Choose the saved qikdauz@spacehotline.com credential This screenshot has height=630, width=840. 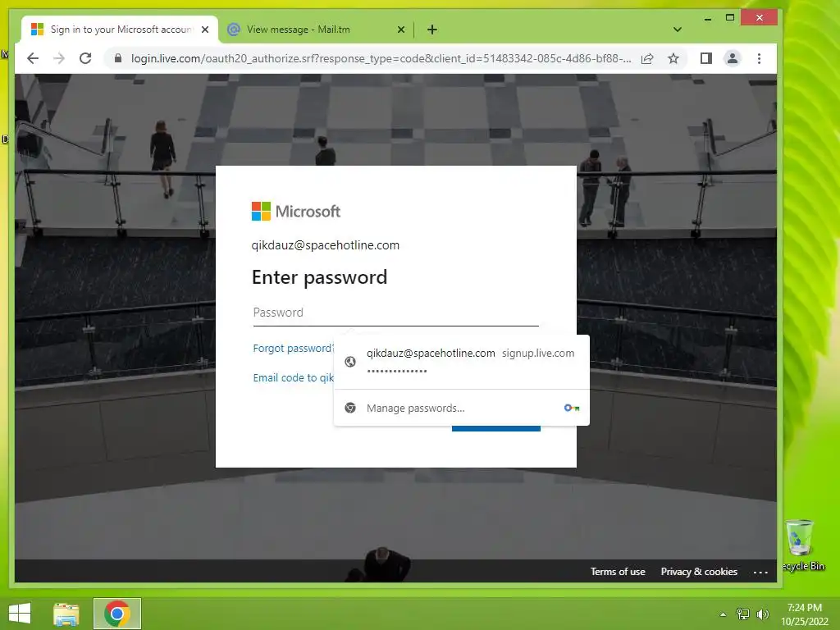pos(461,362)
